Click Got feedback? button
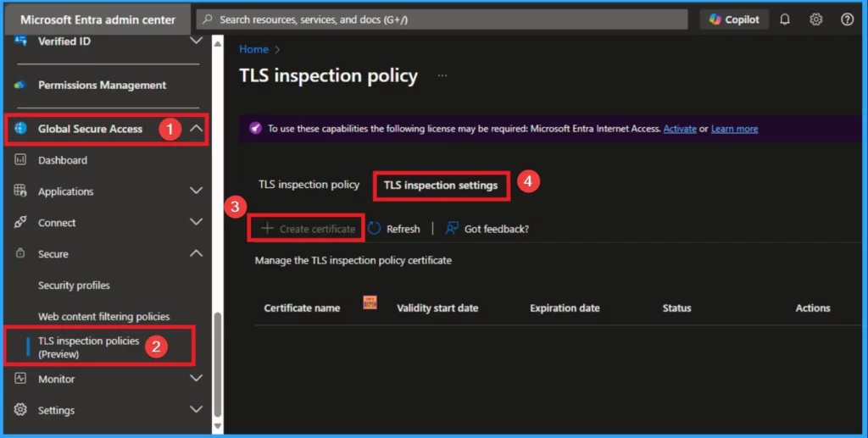Screen dimensions: 868x438 (487, 229)
